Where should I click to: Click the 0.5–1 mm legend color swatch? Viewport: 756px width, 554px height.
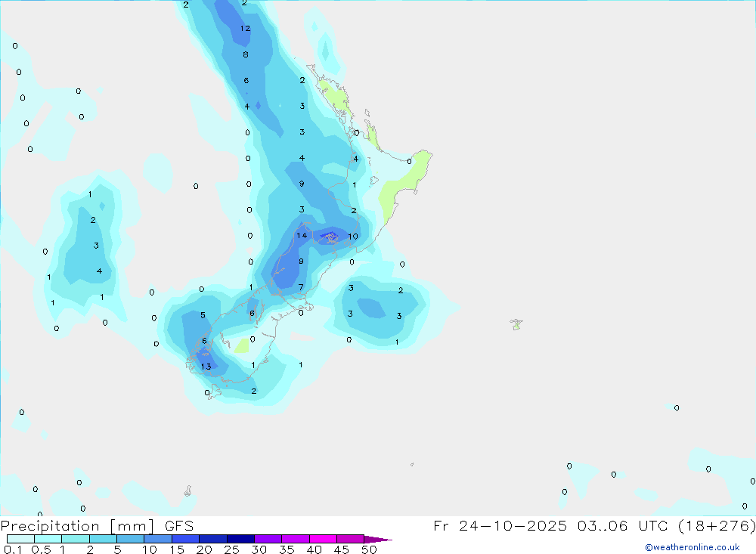click(x=48, y=539)
